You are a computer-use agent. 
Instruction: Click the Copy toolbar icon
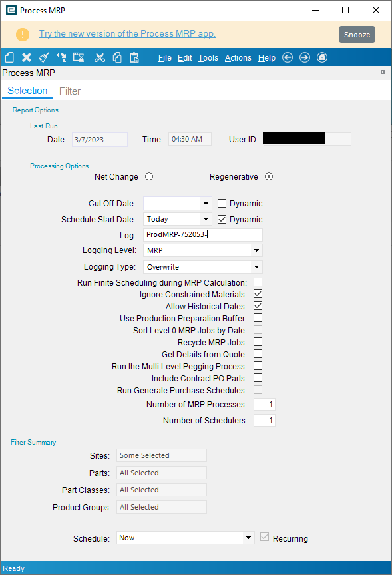tap(117, 57)
